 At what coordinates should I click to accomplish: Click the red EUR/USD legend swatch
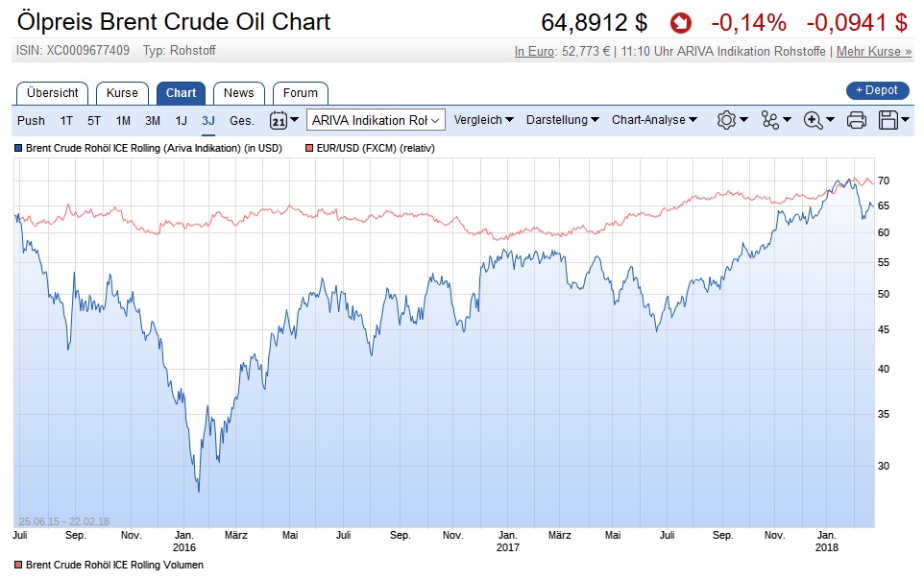pos(309,149)
